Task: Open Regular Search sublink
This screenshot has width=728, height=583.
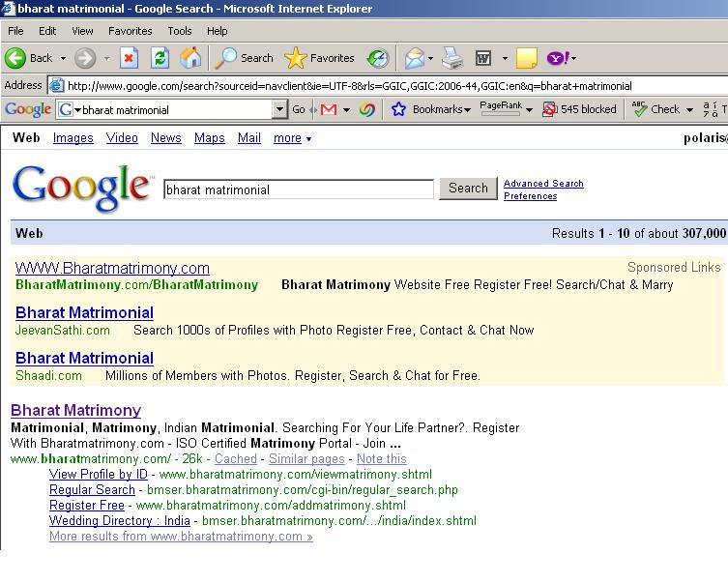Action: [x=92, y=489]
